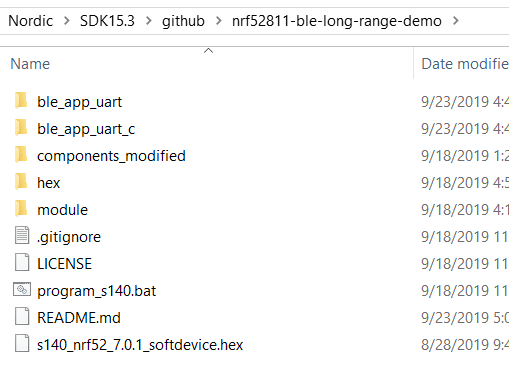Select the hex folder icon
The width and height of the screenshot is (509, 373).
click(21, 182)
